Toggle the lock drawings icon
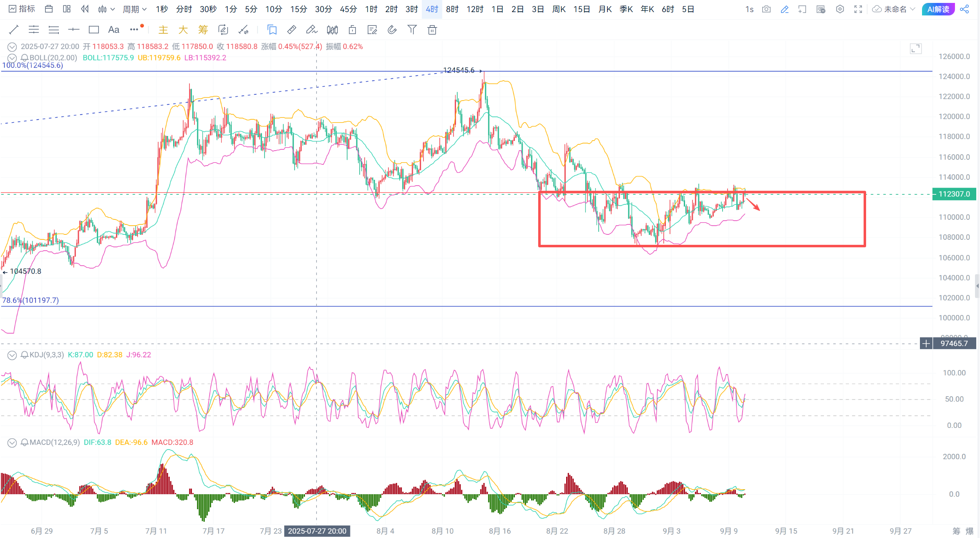This screenshot has width=980, height=538. tap(353, 30)
